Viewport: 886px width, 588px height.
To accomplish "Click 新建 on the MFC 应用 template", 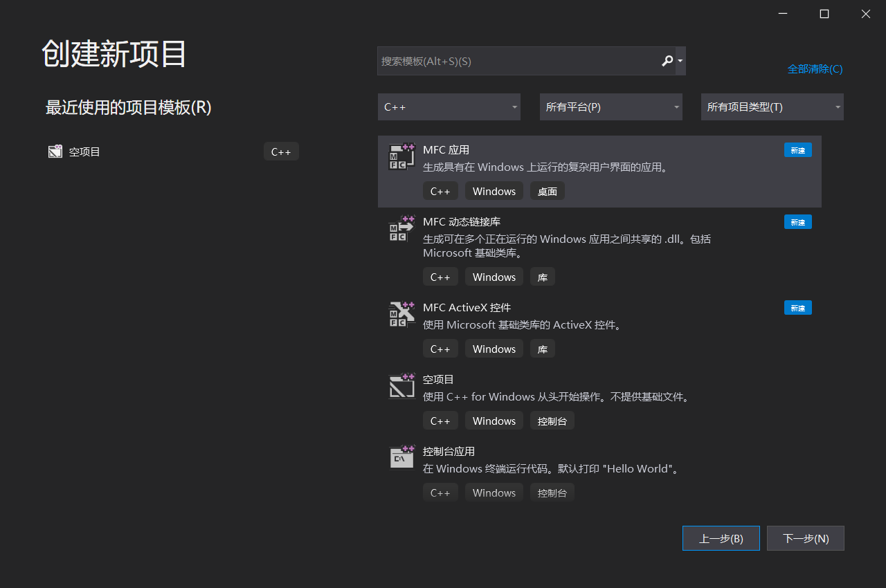I will point(797,149).
